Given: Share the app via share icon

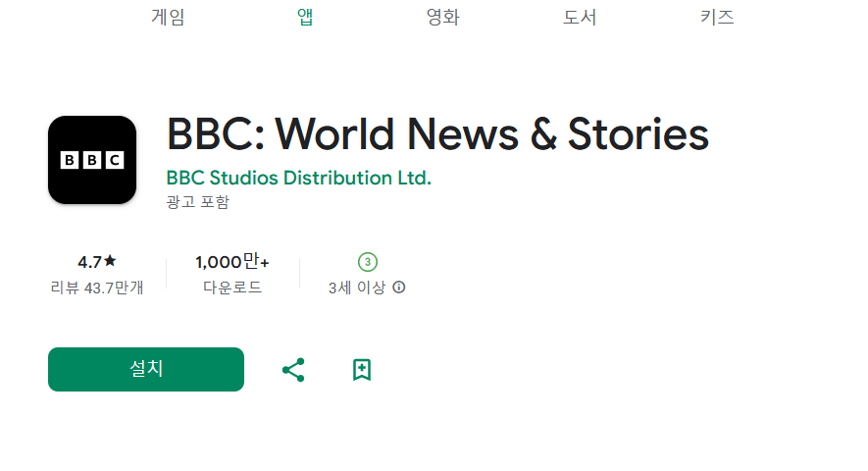Looking at the screenshot, I should pos(293,370).
